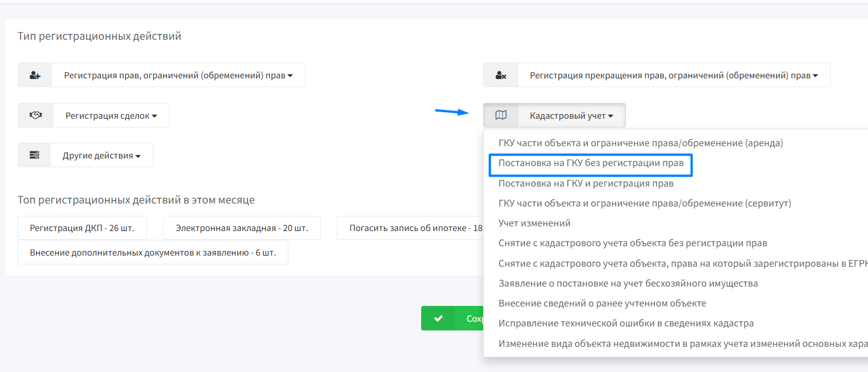The height and width of the screenshot is (372, 868).
Task: Click the handshake icon for deals registration
Action: pos(36,116)
